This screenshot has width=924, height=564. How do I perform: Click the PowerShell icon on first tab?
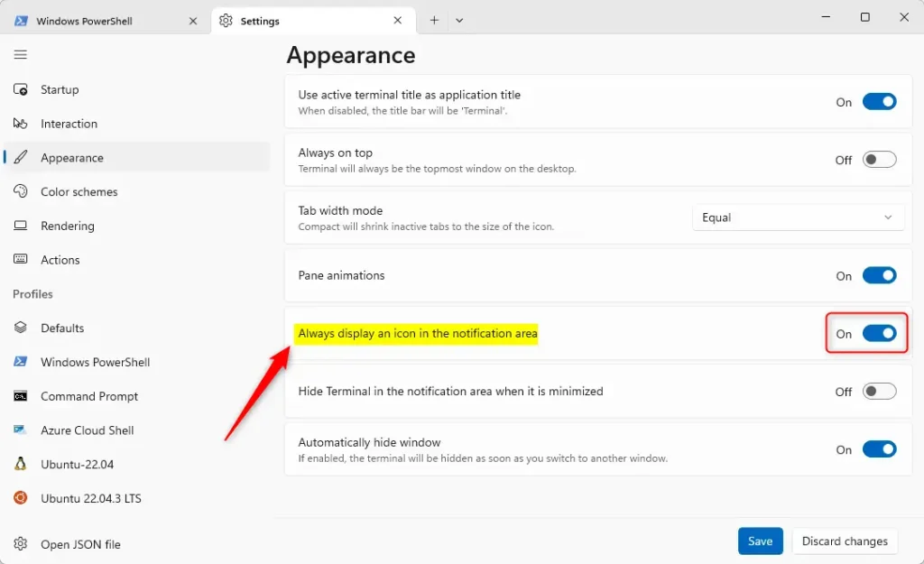22,22
